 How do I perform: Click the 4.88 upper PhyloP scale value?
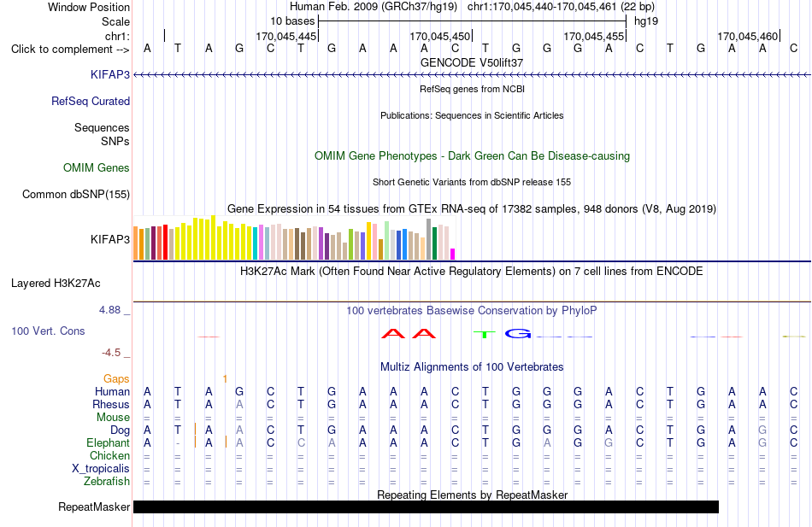[109, 310]
